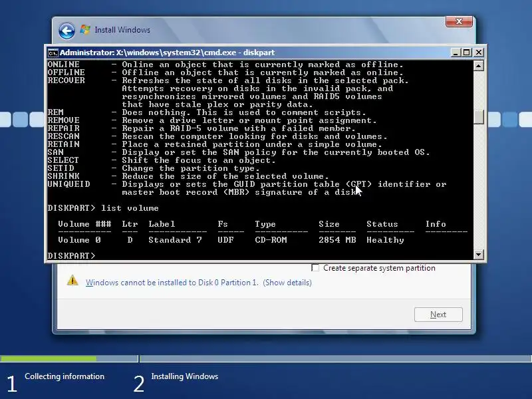Click the Install Windows title text

click(122, 30)
